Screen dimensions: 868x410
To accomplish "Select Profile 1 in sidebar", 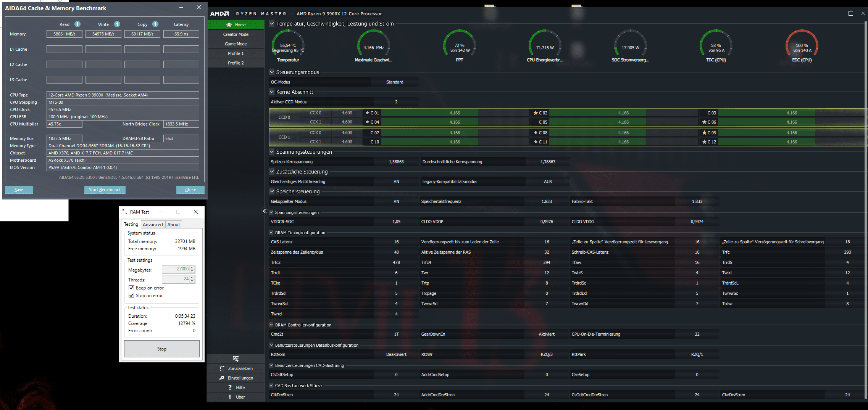I will [236, 53].
